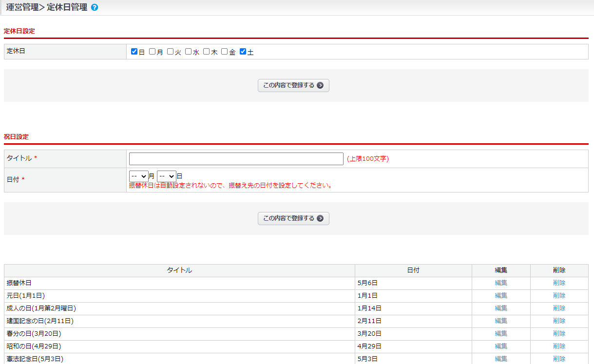This screenshot has height=364, width=594.
Task: Uncheck the 土 (Saturday) holiday checkbox
Action: pos(243,52)
